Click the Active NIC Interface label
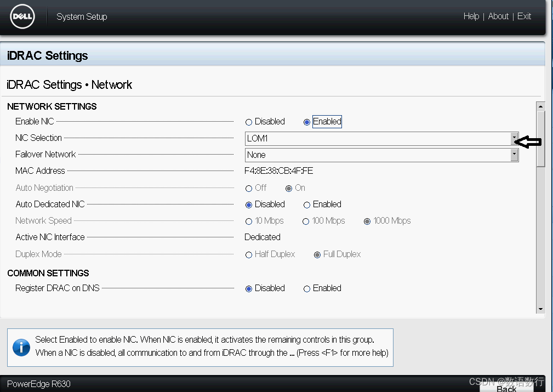 (x=50, y=237)
